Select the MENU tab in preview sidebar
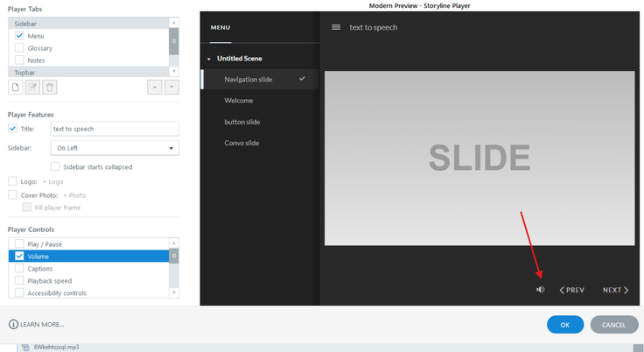The width and height of the screenshot is (644, 352). 220,27
